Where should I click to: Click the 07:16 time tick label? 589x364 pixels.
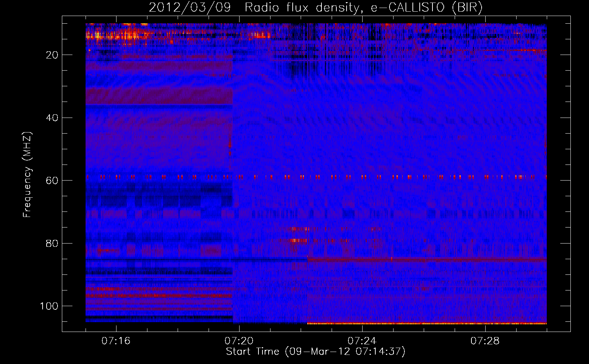coord(116,341)
